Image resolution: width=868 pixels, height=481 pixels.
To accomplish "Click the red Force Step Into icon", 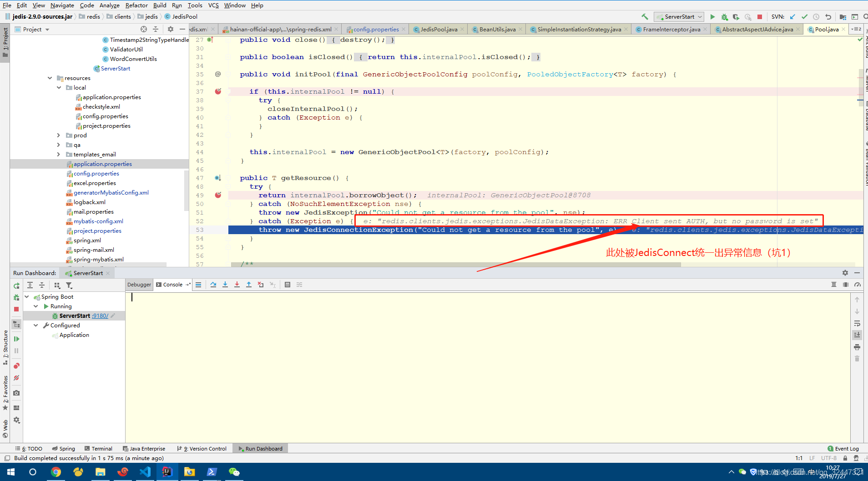I will [237, 285].
